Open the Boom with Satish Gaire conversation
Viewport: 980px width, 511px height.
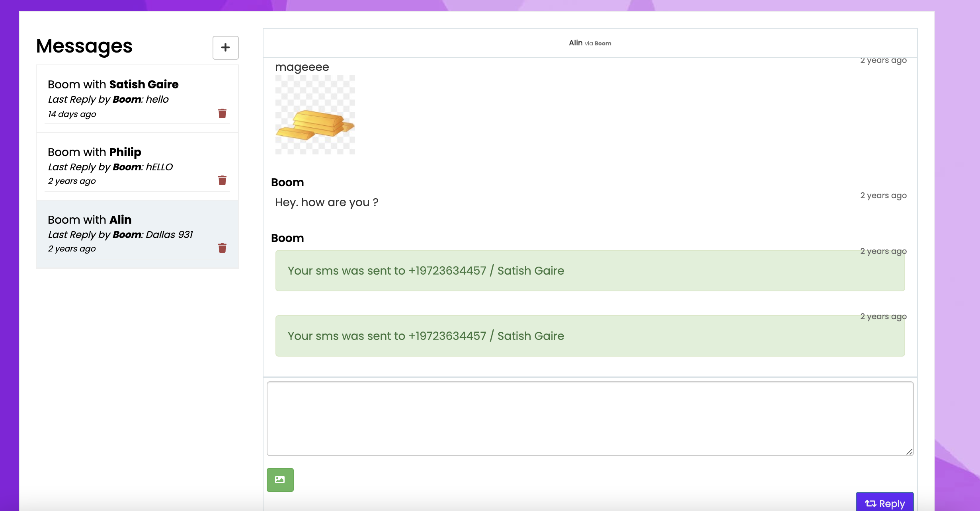113,84
